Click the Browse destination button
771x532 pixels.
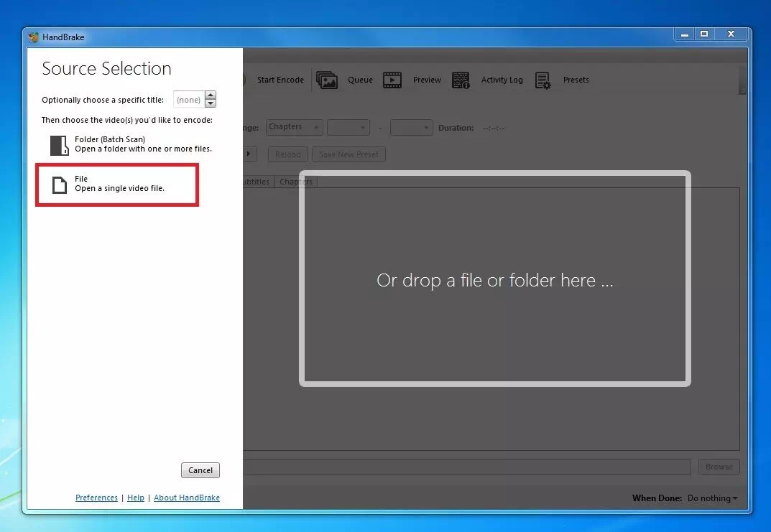(719, 467)
